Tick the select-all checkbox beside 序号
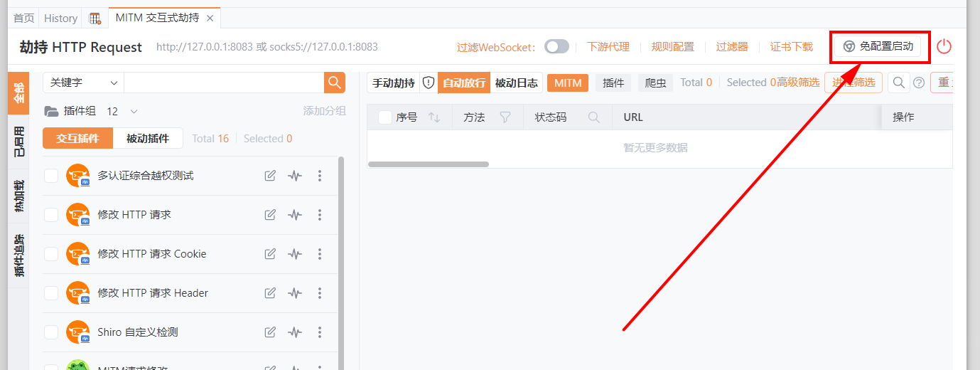980x370 pixels. coord(385,117)
